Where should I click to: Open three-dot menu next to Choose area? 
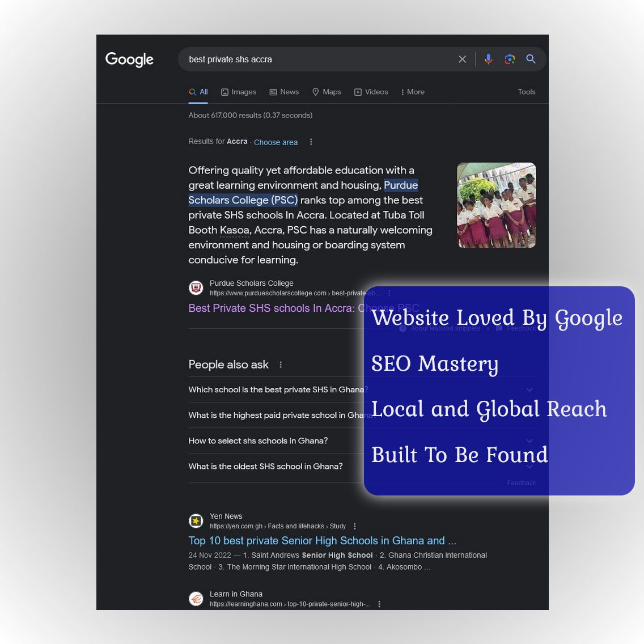pos(311,142)
